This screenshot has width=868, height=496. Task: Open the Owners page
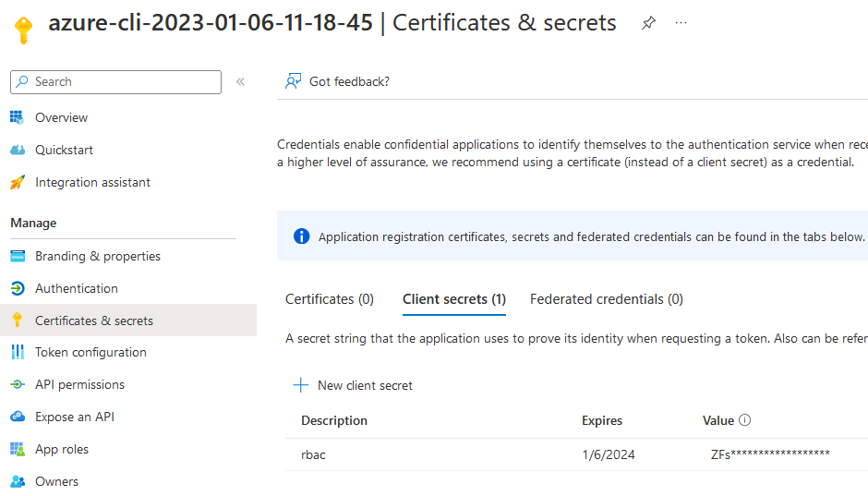[56, 481]
